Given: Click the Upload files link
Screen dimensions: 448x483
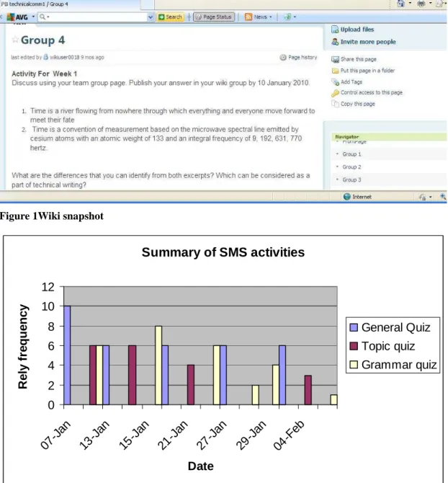Looking at the screenshot, I should coord(357,30).
